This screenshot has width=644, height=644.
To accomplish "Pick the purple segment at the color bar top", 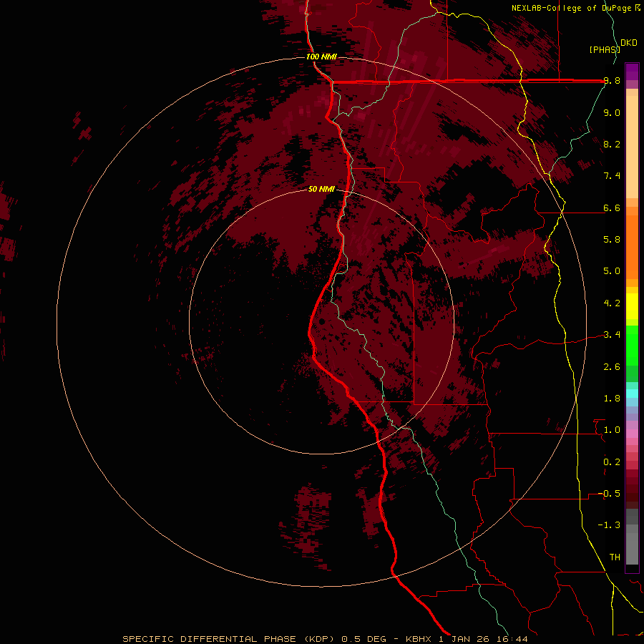I will [632, 72].
